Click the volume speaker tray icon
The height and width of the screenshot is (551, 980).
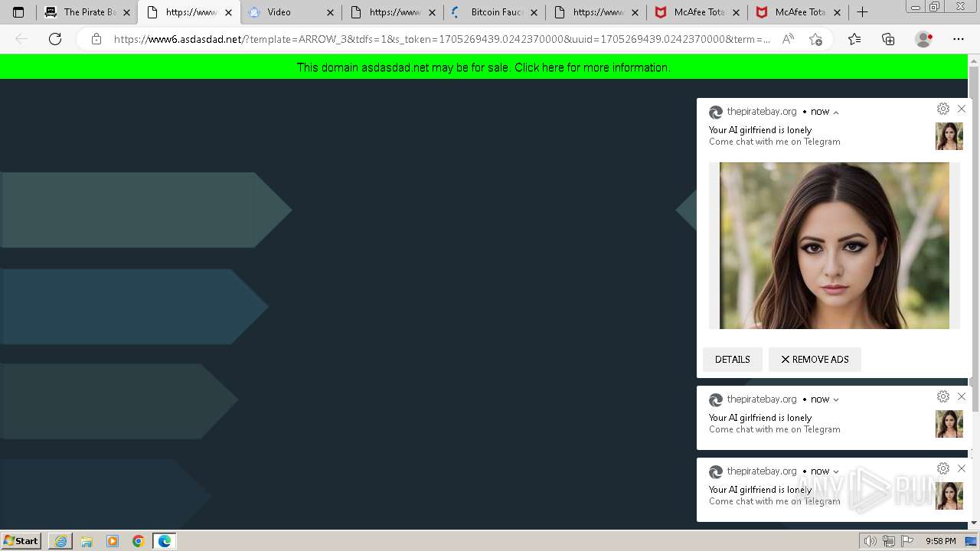click(871, 541)
